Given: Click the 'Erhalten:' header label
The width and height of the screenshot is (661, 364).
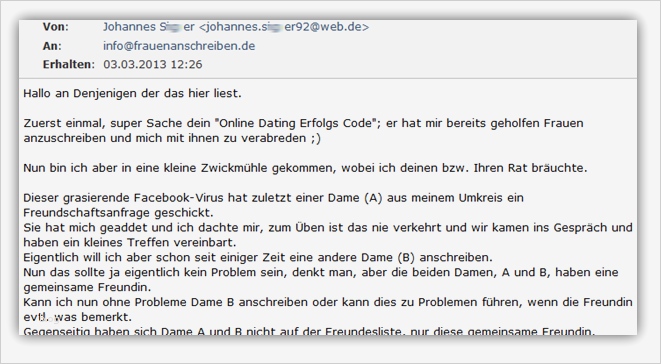Looking at the screenshot, I should coord(69,64).
